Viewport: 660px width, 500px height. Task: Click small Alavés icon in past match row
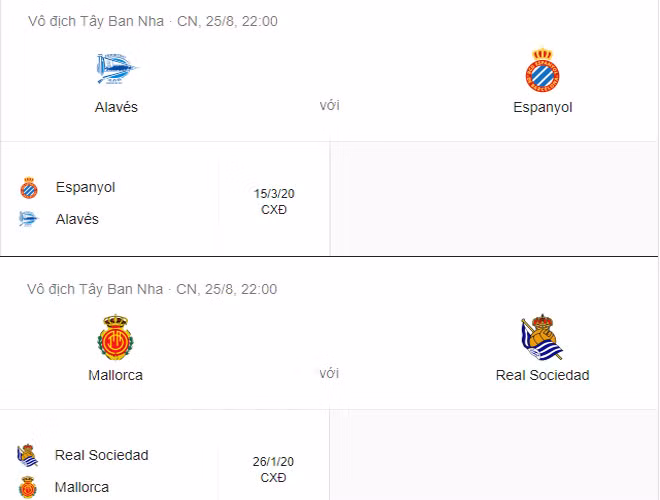click(x=28, y=219)
